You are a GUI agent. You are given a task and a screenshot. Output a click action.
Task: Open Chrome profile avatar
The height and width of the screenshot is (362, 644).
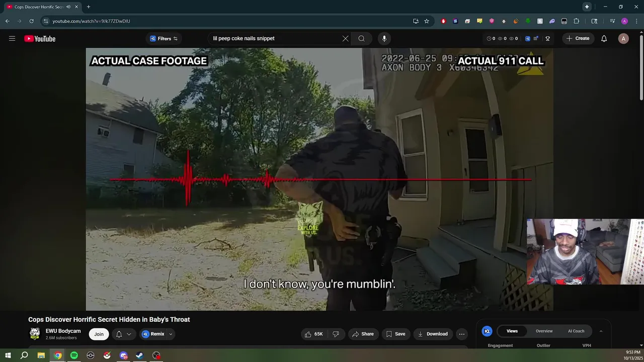[624, 21]
